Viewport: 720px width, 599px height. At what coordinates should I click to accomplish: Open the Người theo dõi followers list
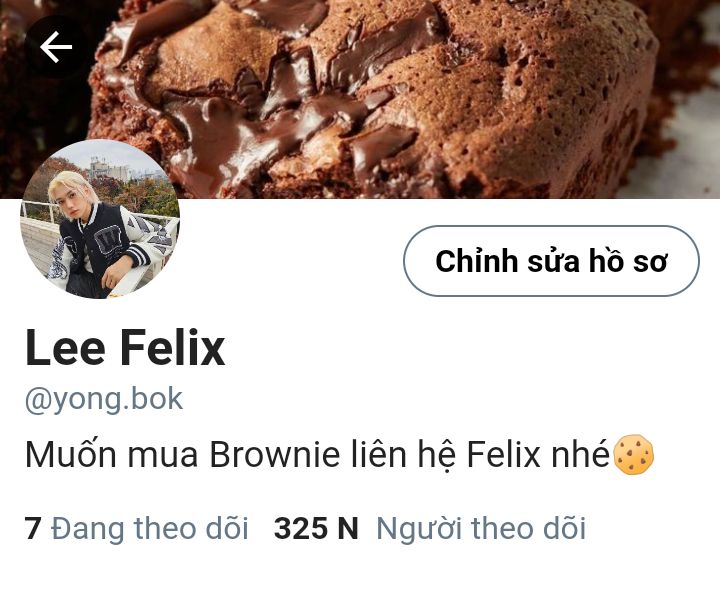tap(481, 528)
